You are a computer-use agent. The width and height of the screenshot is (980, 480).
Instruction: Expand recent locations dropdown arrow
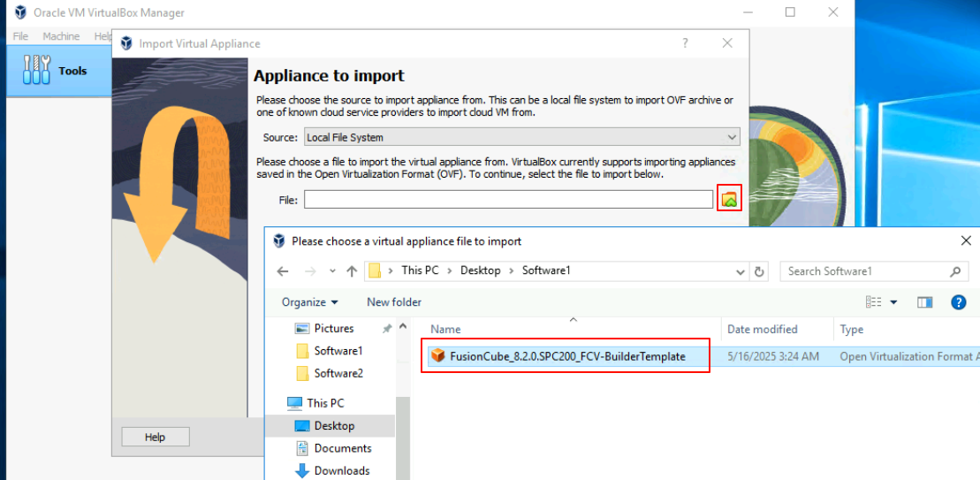click(x=332, y=271)
